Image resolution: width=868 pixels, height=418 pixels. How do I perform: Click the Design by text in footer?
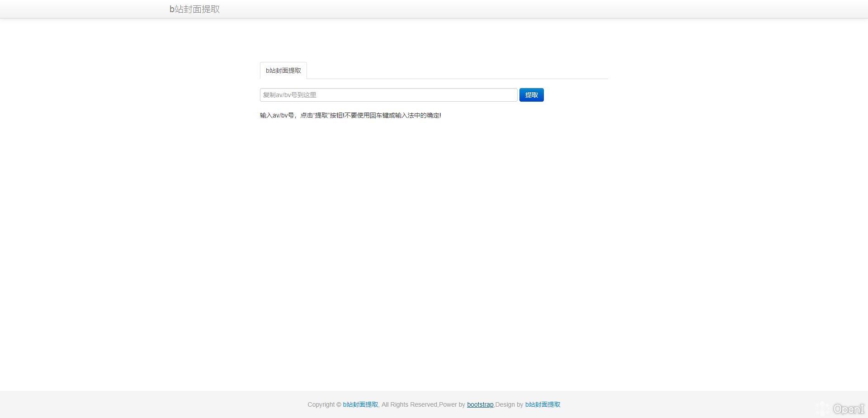tap(509, 404)
